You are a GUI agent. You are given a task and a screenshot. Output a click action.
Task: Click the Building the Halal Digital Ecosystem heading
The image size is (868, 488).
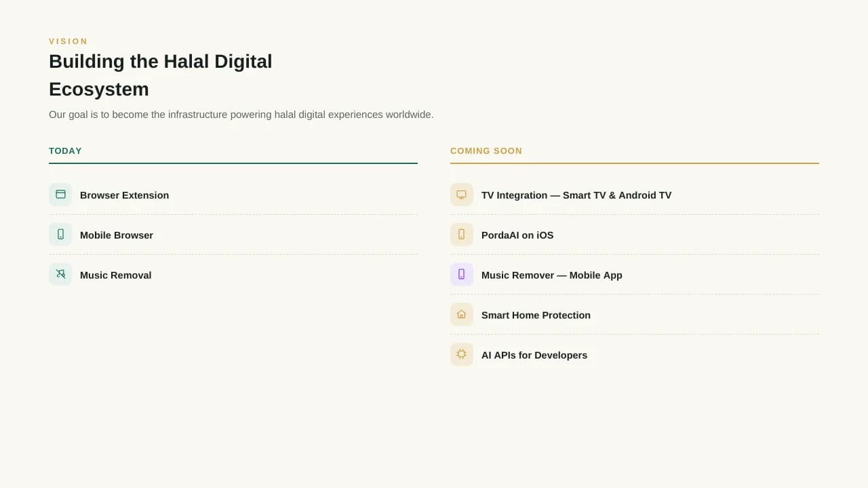(161, 75)
